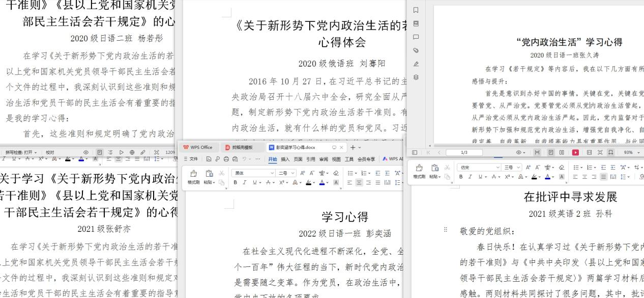Click the print icon in the middle window's quick access bar
644x298 pixels.
pos(226,159)
